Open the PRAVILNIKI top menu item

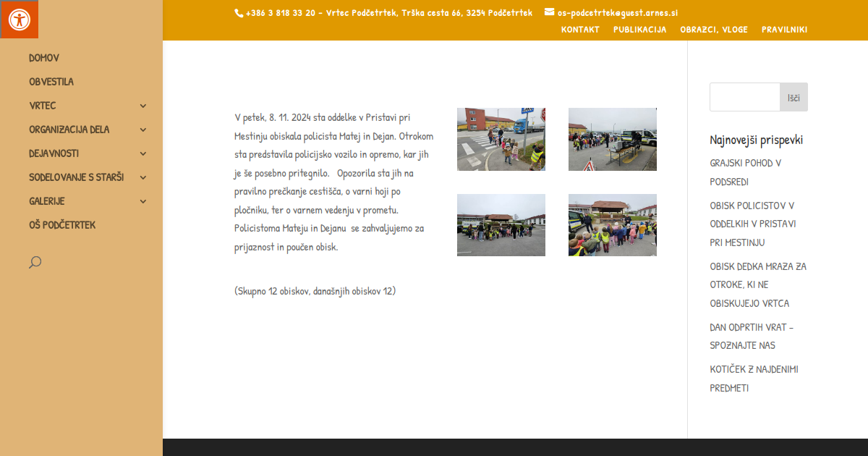coord(784,30)
